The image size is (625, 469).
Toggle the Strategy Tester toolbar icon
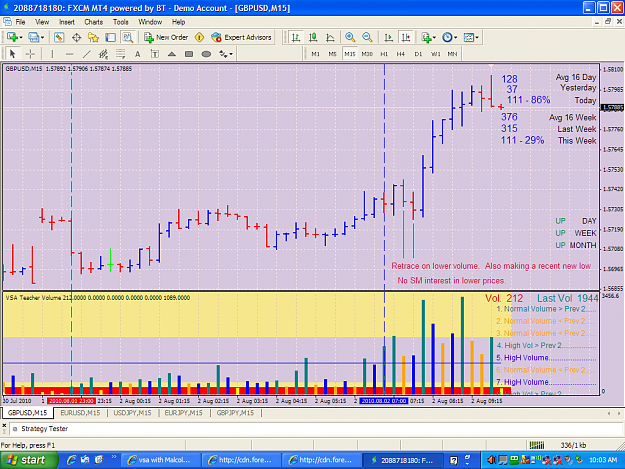[128, 37]
